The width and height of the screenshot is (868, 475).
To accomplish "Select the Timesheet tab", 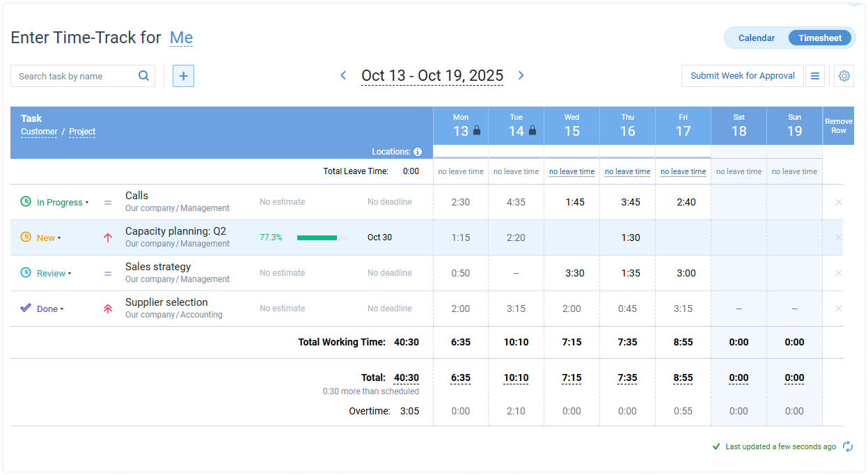I will (x=820, y=38).
